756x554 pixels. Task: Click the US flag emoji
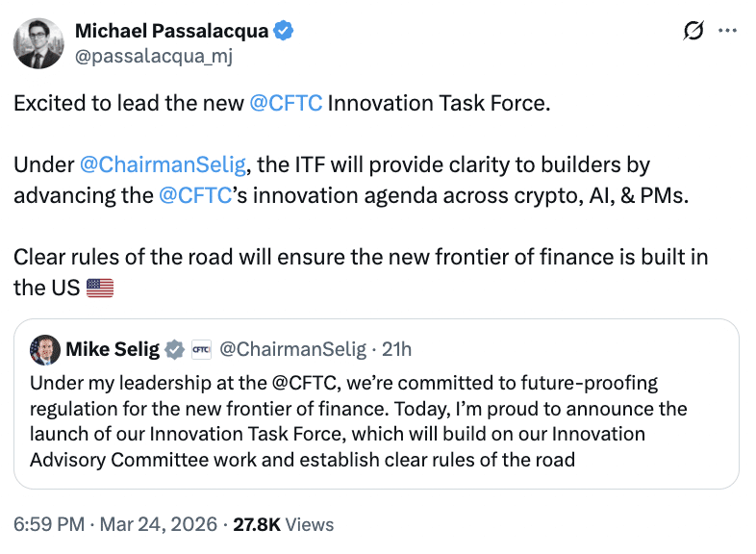[100, 288]
